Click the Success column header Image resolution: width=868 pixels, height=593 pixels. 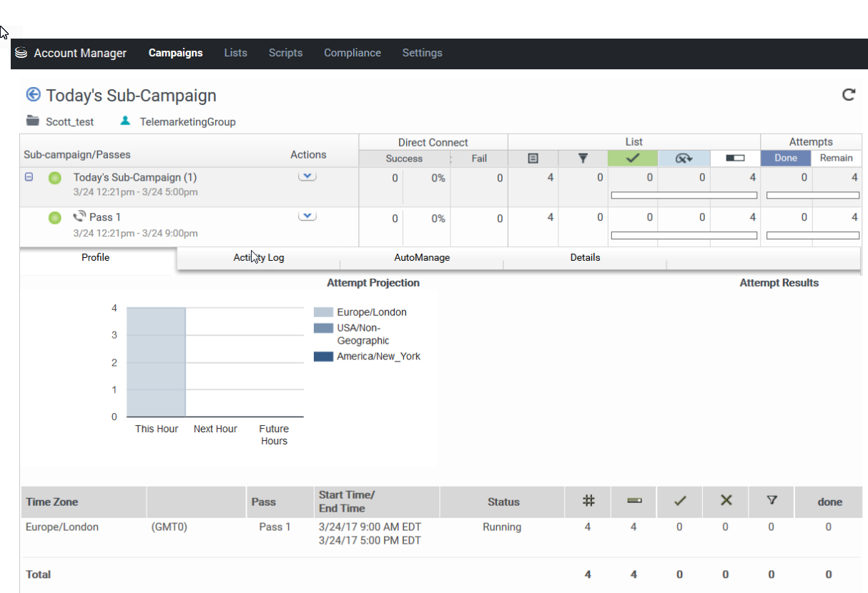(x=405, y=159)
